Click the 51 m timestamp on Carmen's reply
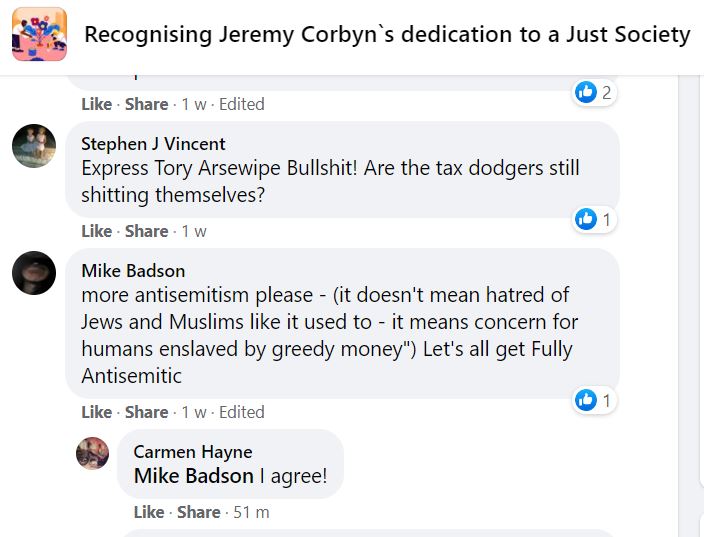Image resolution: width=704 pixels, height=537 pixels. [x=251, y=512]
